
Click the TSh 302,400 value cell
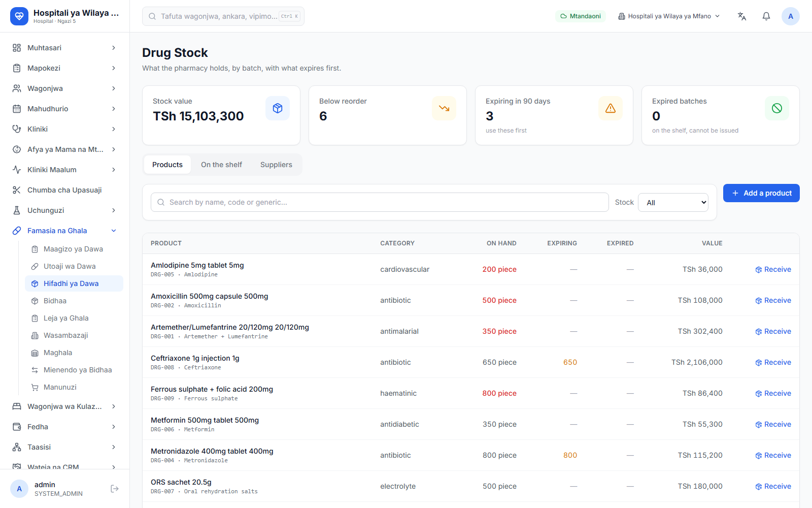[700, 331]
